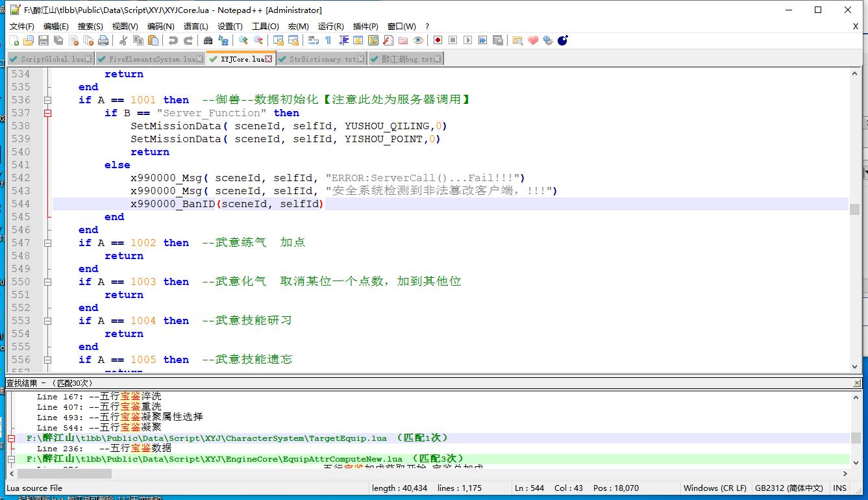Toggle synchronized vertical scrolling
Screen dimensions: 868x500
point(279,40)
